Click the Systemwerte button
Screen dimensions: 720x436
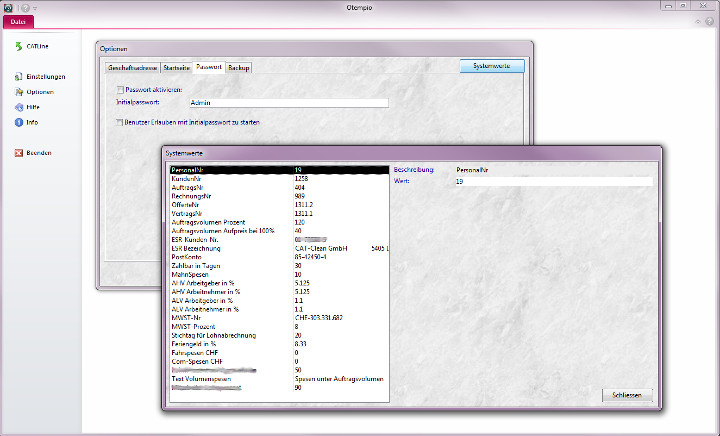point(491,66)
